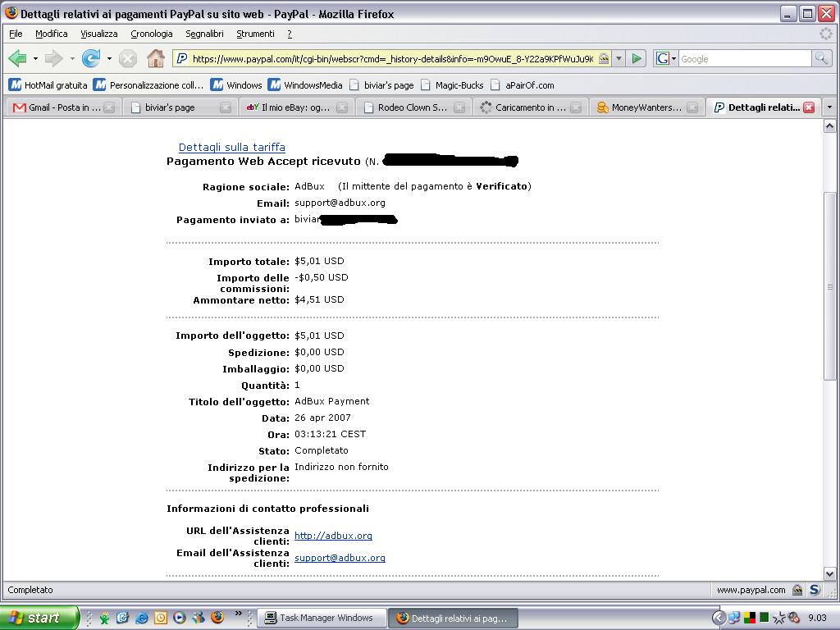Click the vertical scrollbar down arrow

pos(829,573)
